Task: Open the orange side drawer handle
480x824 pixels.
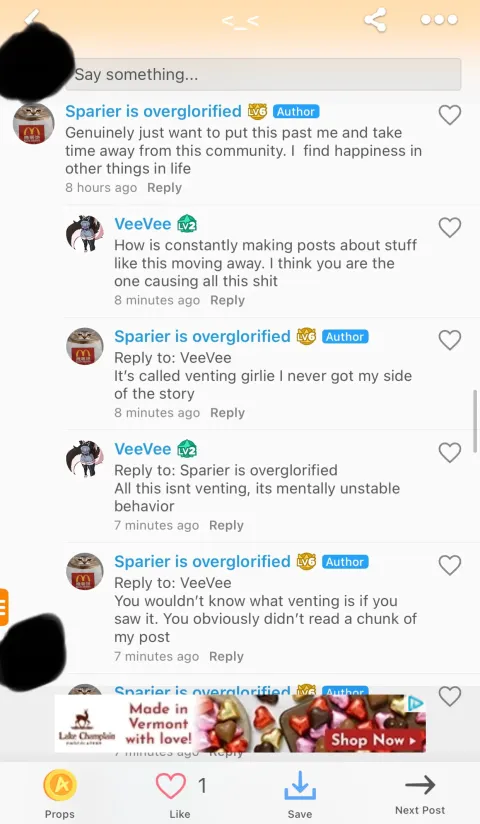Action: [x=4, y=607]
